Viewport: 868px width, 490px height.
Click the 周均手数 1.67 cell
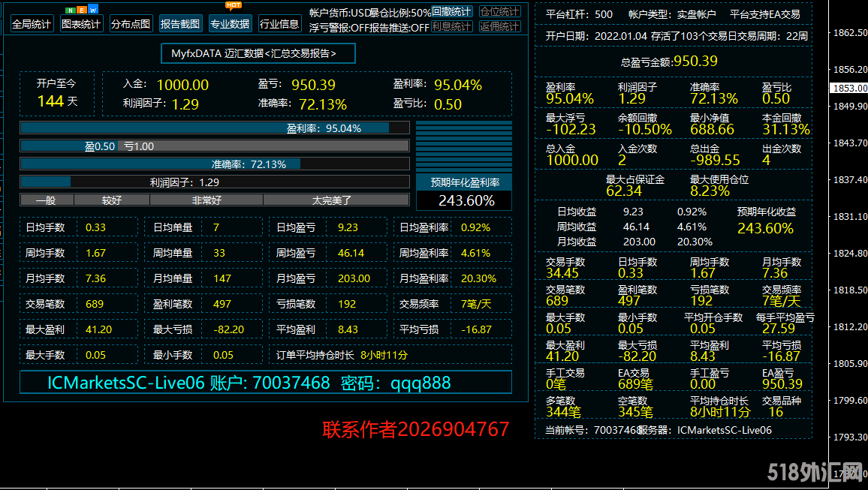pyautogui.click(x=79, y=253)
